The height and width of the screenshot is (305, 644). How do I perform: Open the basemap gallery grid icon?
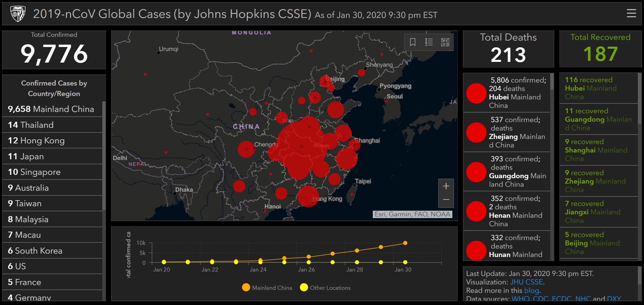point(445,42)
